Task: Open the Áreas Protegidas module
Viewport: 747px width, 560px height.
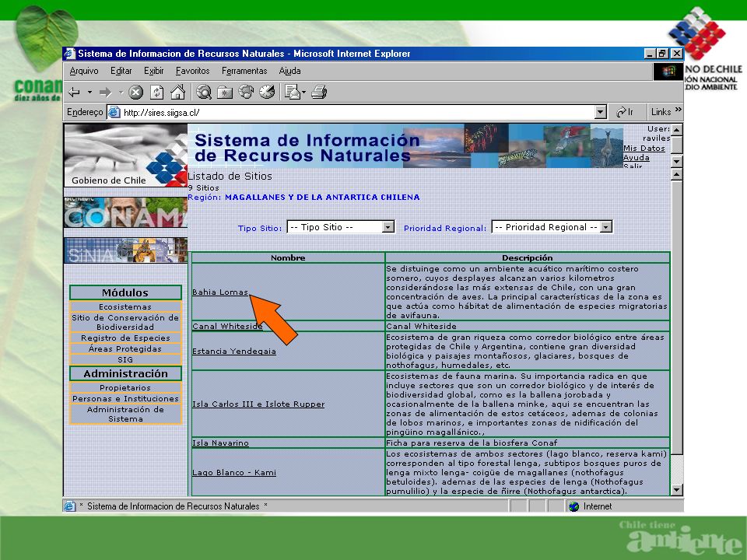Action: 125,348
